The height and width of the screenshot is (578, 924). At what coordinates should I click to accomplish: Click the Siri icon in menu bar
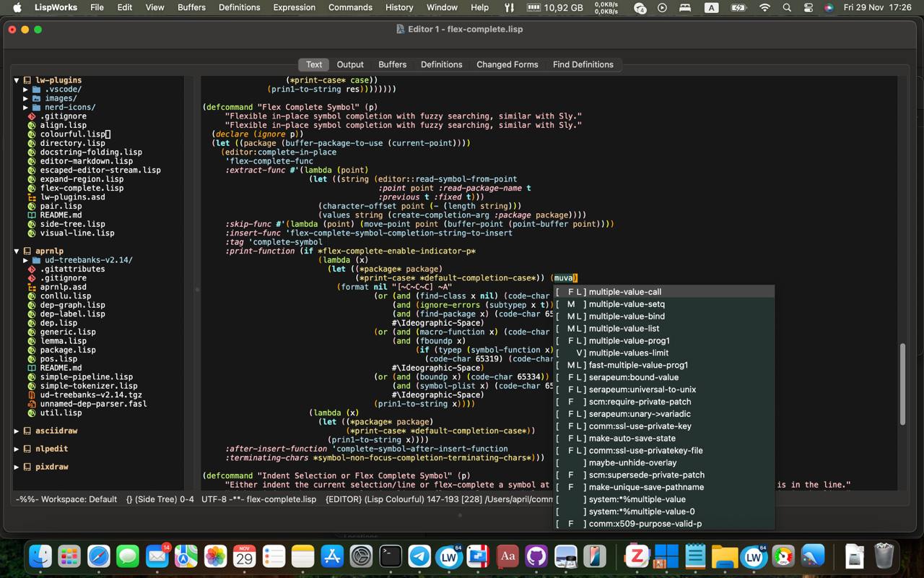829,7
